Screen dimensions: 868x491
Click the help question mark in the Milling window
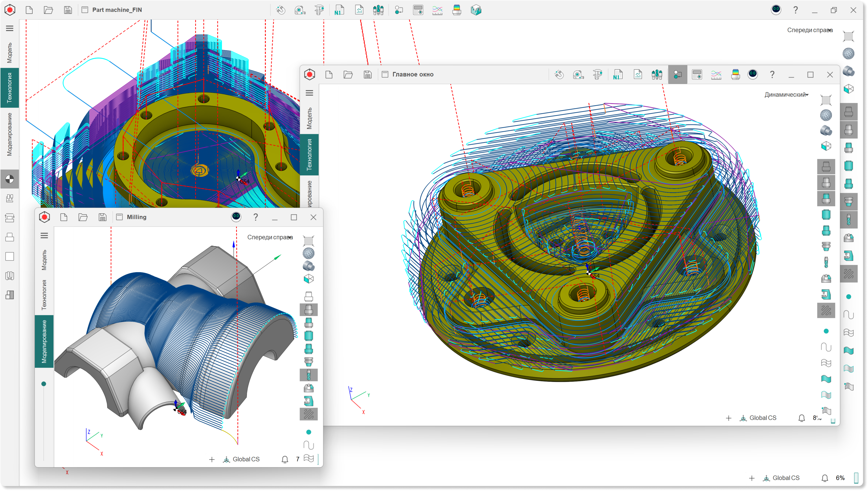[x=255, y=217]
